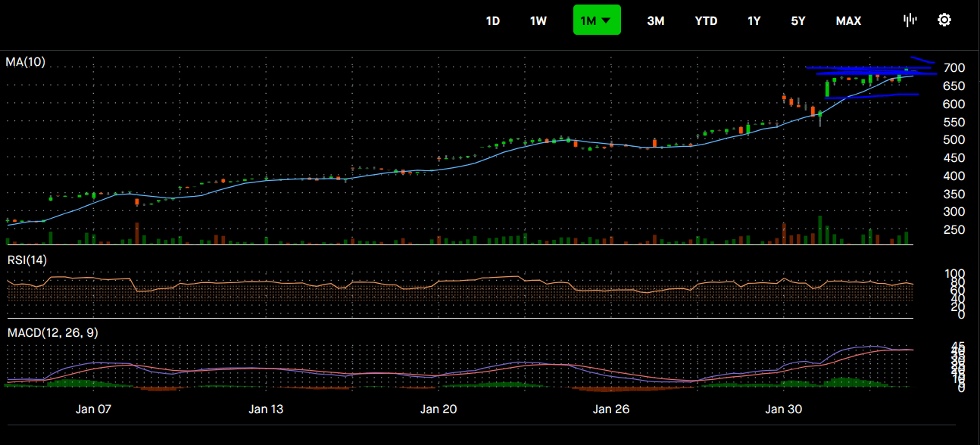Viewport: 980px width, 445px height.
Task: Click the Jan 07 date label
Action: (93, 409)
